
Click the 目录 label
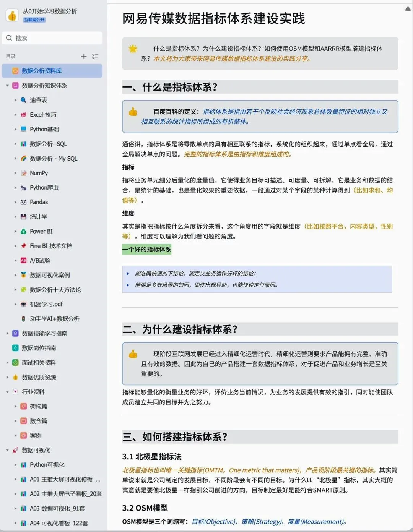point(11,56)
